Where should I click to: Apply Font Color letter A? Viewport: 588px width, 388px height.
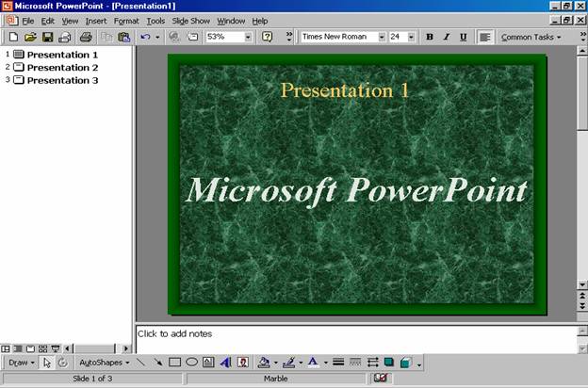(313, 363)
